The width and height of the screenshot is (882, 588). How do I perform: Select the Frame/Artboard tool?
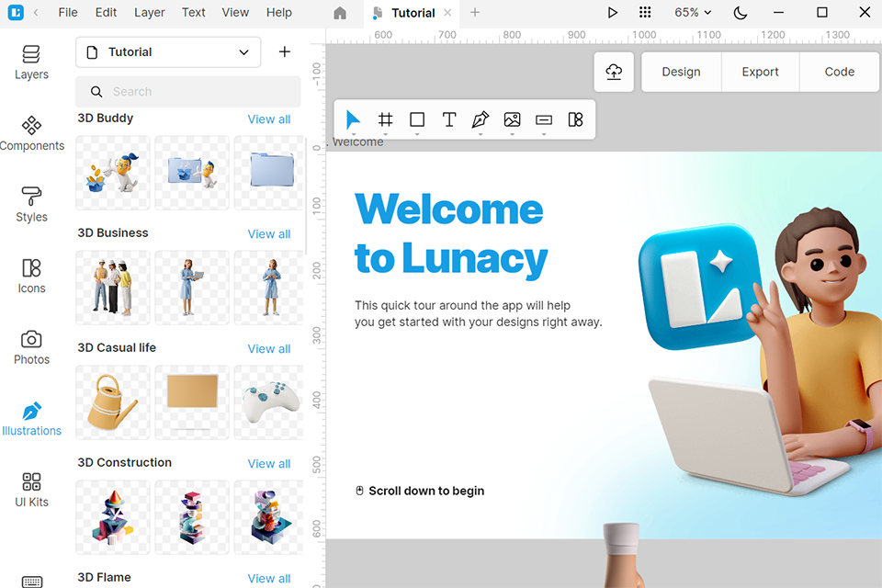click(x=385, y=119)
